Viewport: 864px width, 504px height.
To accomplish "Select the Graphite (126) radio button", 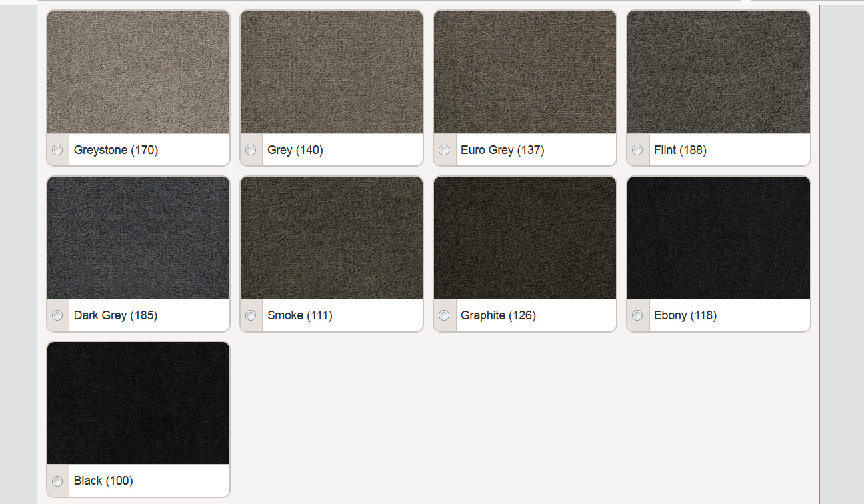I will click(444, 315).
